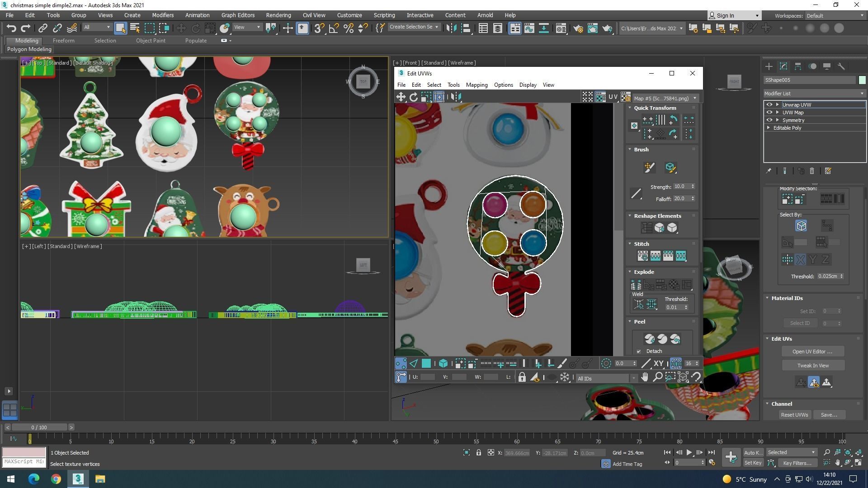This screenshot has height=488, width=868.
Task: Click the Tweak In View button
Action: (x=812, y=366)
